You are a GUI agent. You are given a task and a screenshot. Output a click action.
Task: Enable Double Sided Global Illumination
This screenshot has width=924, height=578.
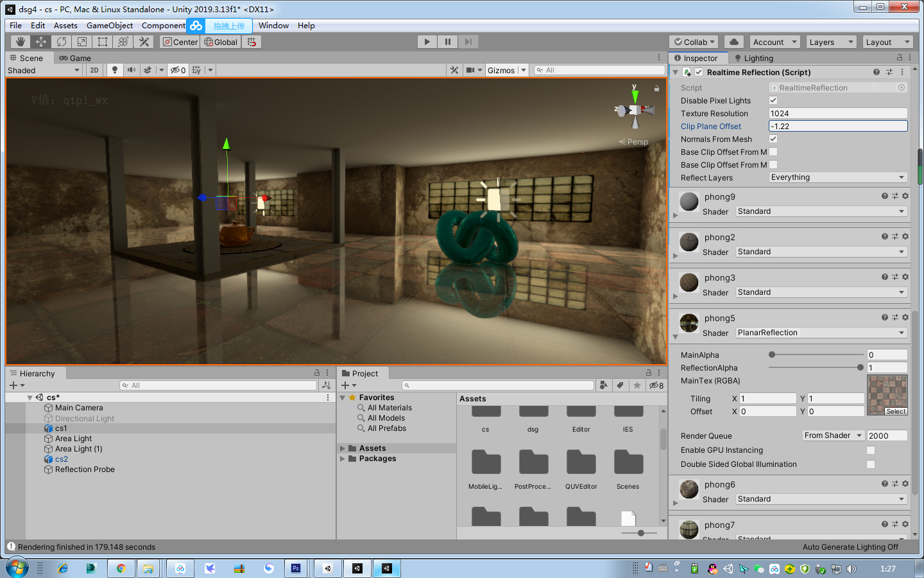[871, 464]
